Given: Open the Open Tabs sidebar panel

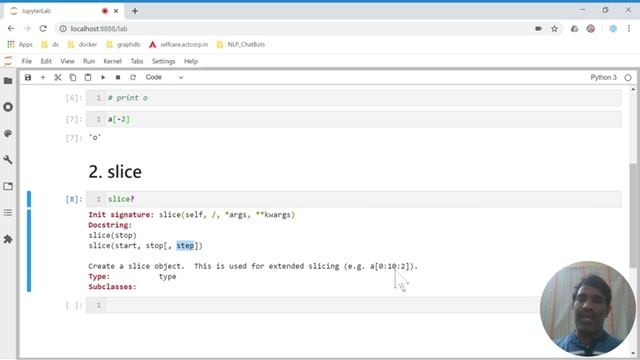Looking at the screenshot, I should (8, 186).
